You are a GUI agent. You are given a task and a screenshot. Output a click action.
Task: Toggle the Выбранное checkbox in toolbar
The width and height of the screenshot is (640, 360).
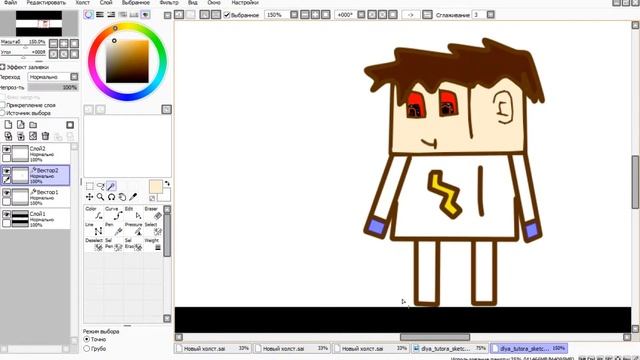coord(227,15)
